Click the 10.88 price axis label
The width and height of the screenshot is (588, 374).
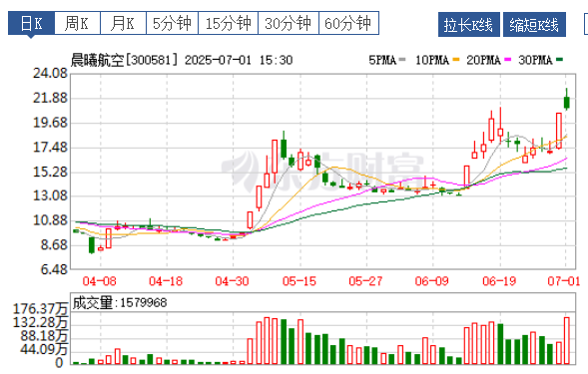(x=50, y=220)
